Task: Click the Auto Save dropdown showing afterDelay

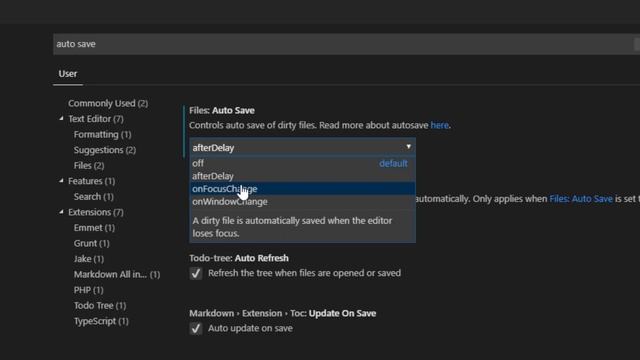Action: 302,147
